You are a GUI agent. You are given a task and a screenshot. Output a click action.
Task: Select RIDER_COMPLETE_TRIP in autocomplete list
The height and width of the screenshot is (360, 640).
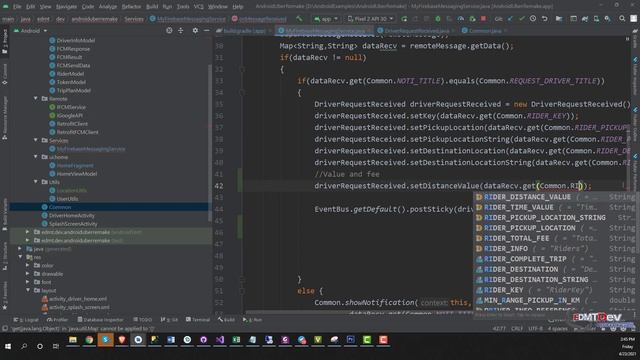coord(555,259)
